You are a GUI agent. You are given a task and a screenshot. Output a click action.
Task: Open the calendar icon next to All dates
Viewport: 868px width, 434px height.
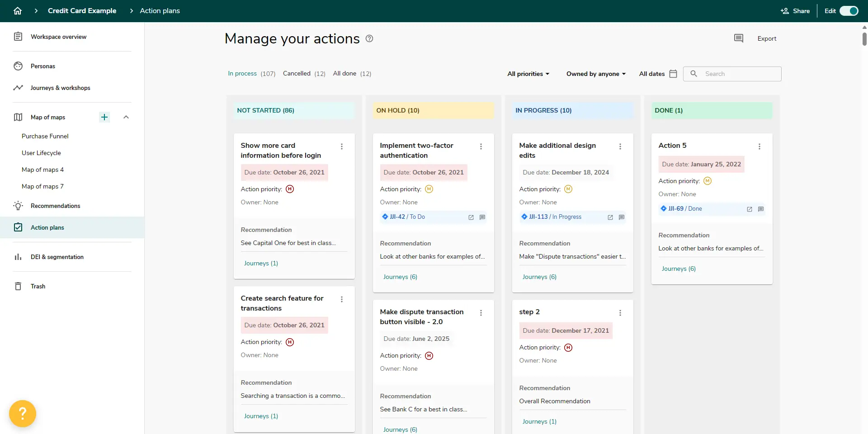click(x=673, y=74)
